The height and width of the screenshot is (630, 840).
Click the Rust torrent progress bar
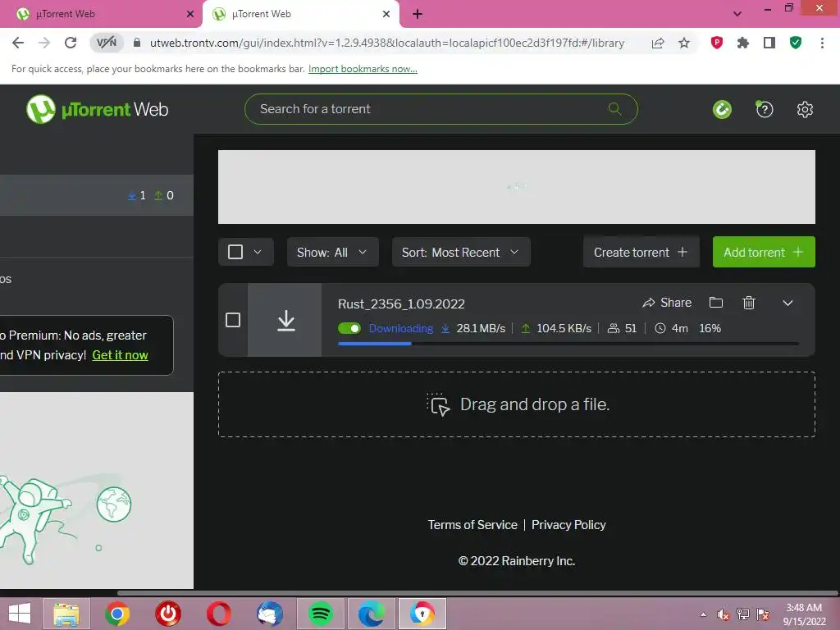coord(568,344)
